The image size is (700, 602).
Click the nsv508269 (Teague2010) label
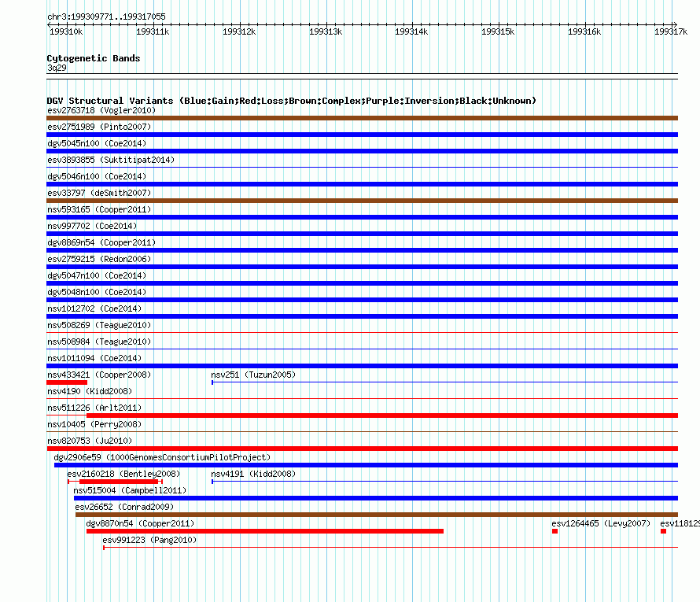(99, 325)
